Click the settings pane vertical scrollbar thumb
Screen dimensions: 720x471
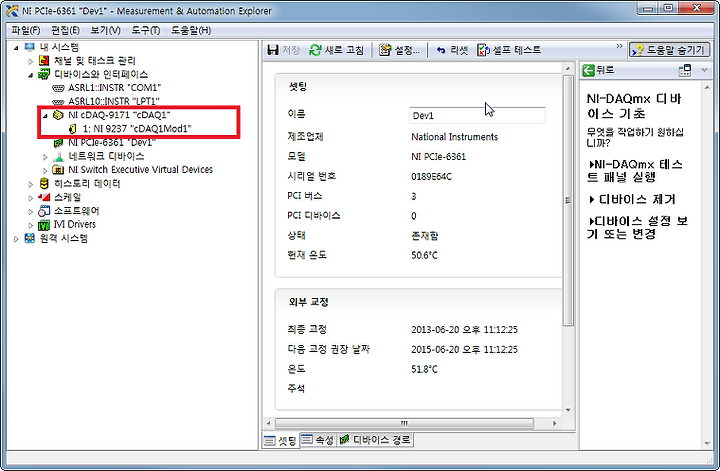[x=568, y=200]
